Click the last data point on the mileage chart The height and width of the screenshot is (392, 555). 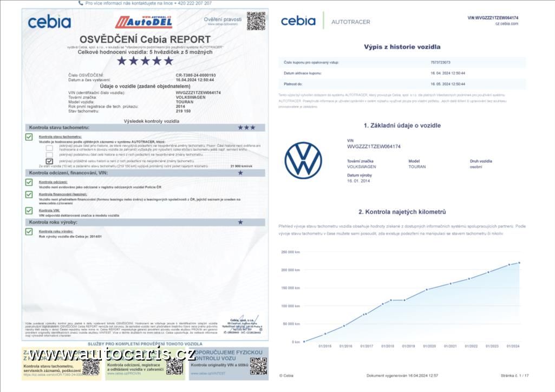pyautogui.click(x=519, y=263)
